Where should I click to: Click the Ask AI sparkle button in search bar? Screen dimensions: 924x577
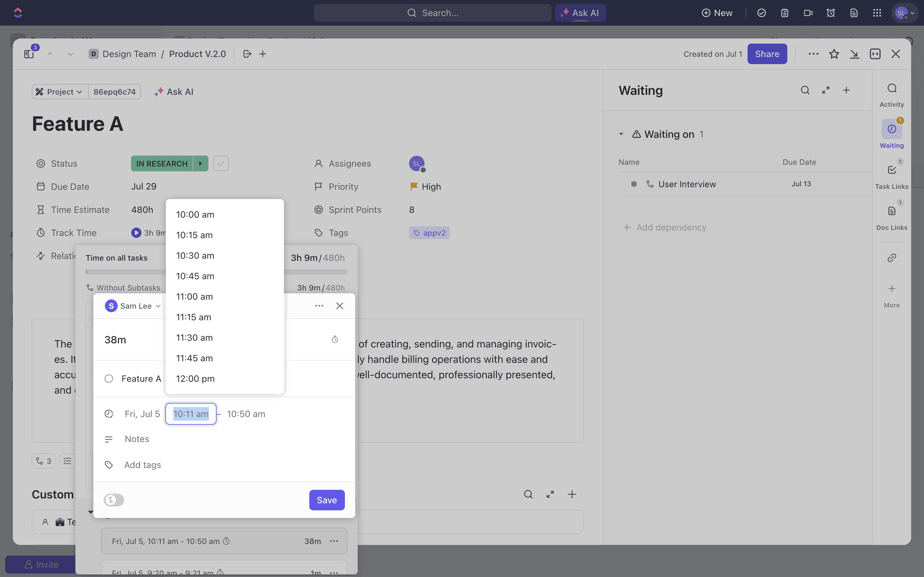tap(580, 13)
